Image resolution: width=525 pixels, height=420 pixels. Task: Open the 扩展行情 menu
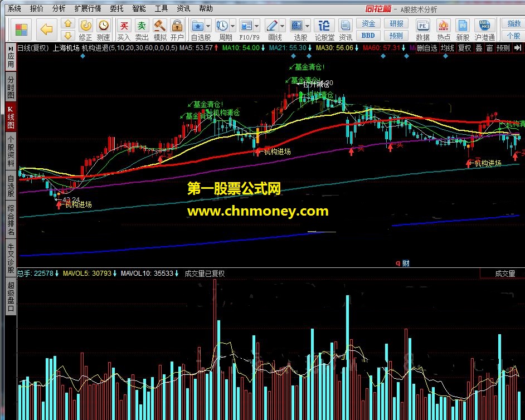[x=87, y=8]
